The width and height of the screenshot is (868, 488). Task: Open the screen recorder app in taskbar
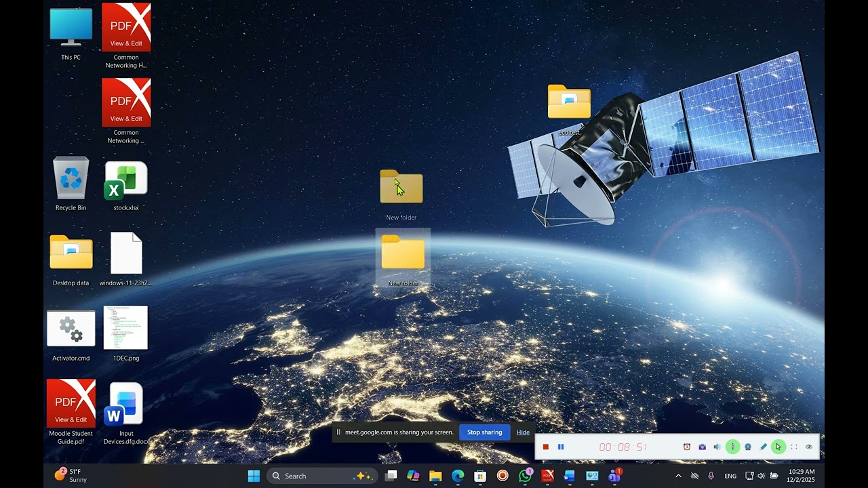click(x=502, y=476)
